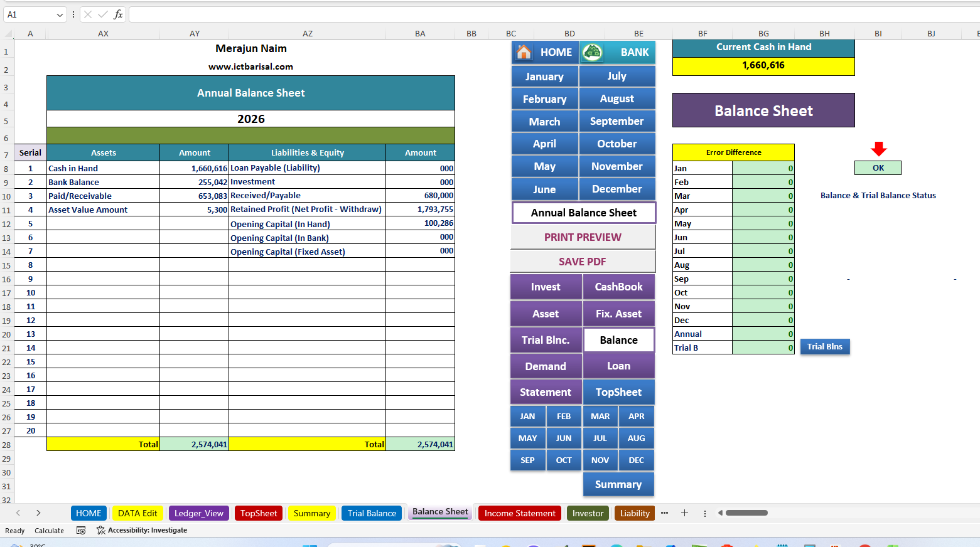980x547 pixels.
Task: Open the Ledger_View sheet tab
Action: (199, 513)
